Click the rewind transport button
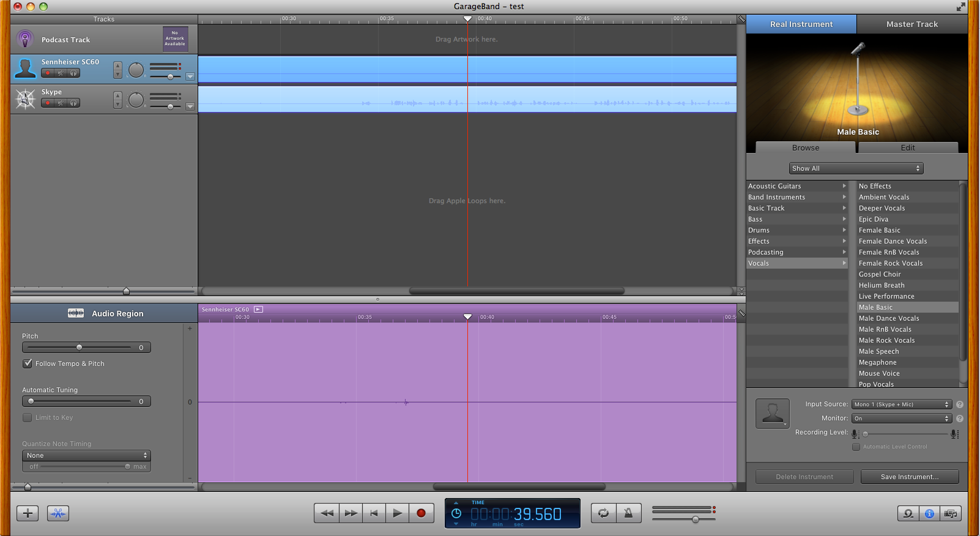Image resolution: width=980 pixels, height=536 pixels. point(327,513)
